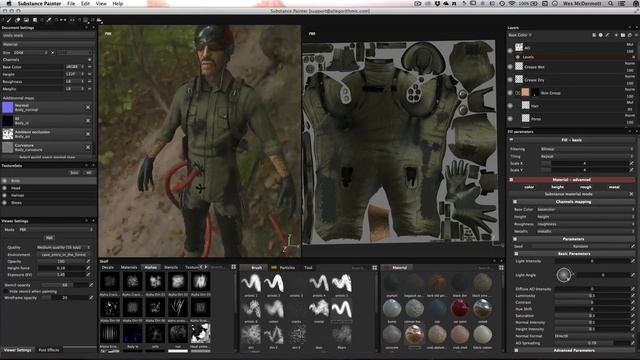Viewport: 640px width, 360px height.
Task: Open macOS Spotlight search icon
Action: 611,3
